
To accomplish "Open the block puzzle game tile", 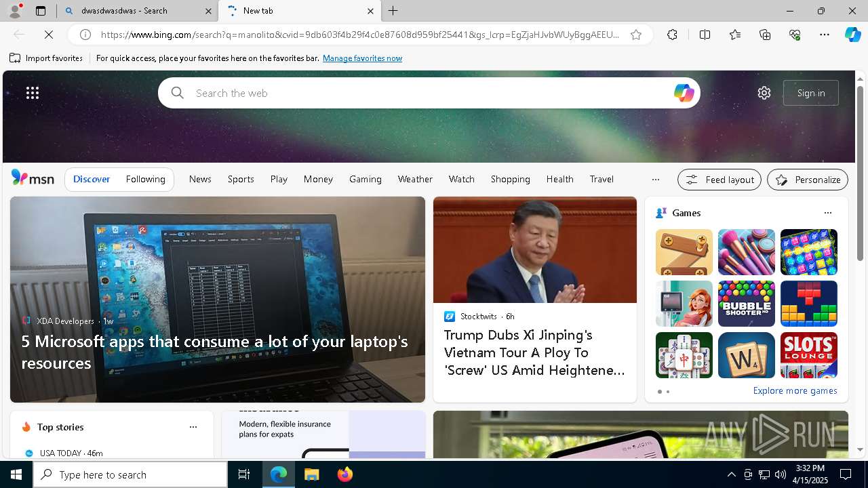I will coord(809,304).
